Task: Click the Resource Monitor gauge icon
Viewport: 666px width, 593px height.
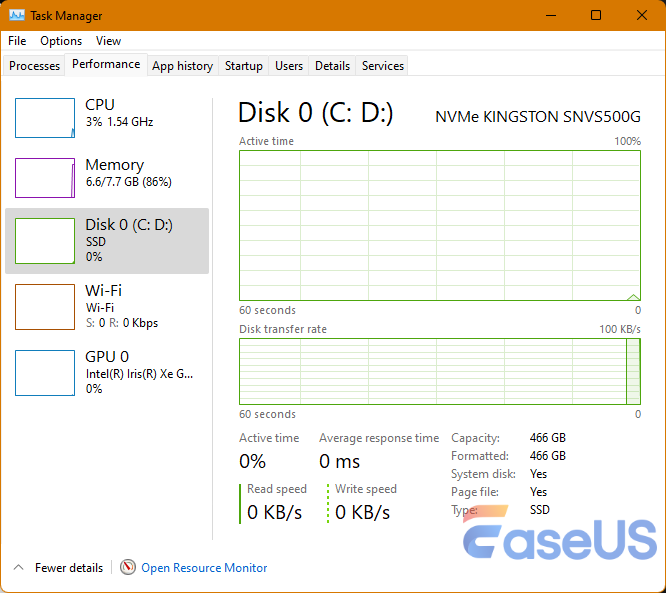Action: pyautogui.click(x=128, y=567)
